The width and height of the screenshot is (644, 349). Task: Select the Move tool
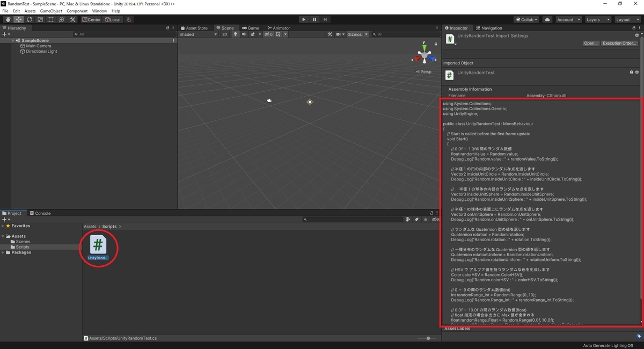(x=18, y=19)
